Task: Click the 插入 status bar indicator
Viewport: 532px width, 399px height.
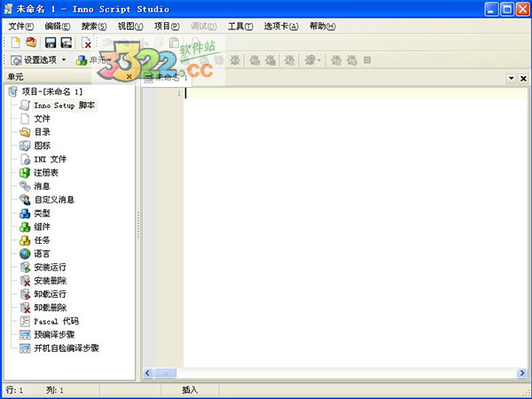Action: pyautogui.click(x=190, y=390)
